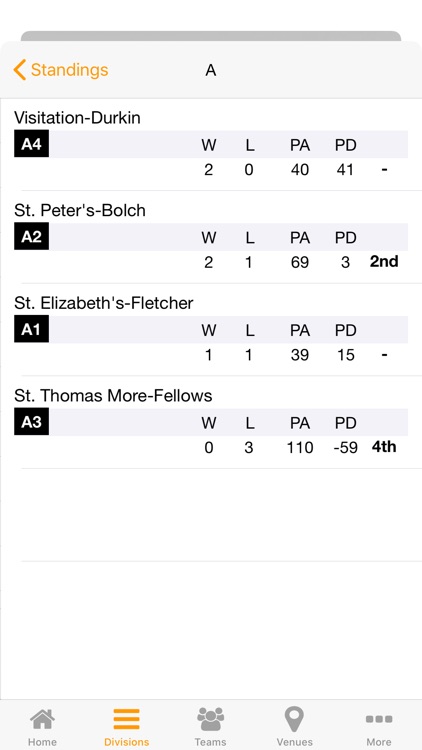Image resolution: width=422 pixels, height=750 pixels.
Task: Tap the A1 seed badge
Action: [x=32, y=329]
